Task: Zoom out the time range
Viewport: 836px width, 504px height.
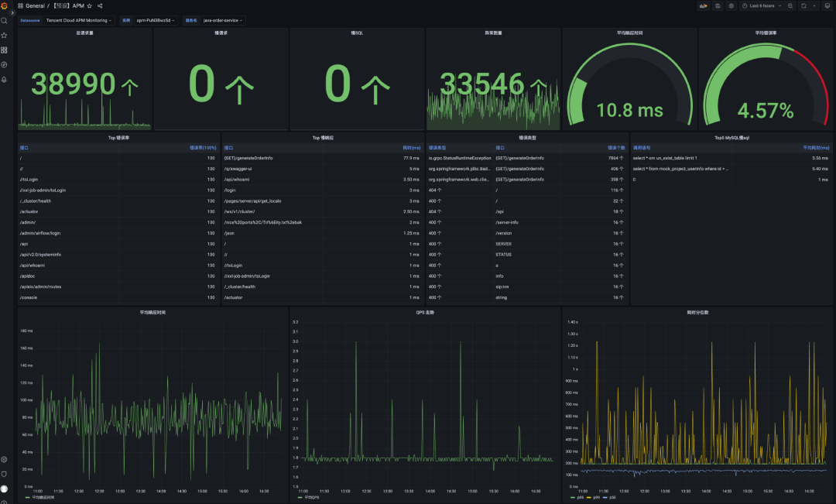Action: (790, 6)
